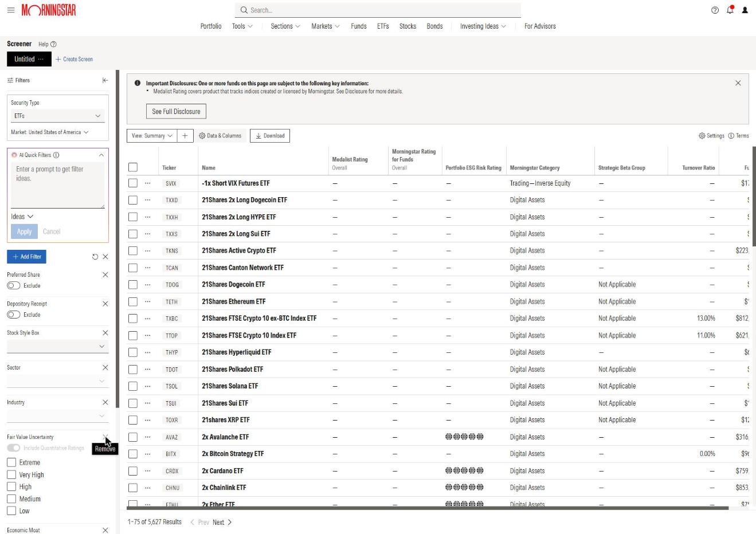Image resolution: width=756 pixels, height=534 pixels.
Task: Open row options for SVIX
Action: pyautogui.click(x=148, y=183)
